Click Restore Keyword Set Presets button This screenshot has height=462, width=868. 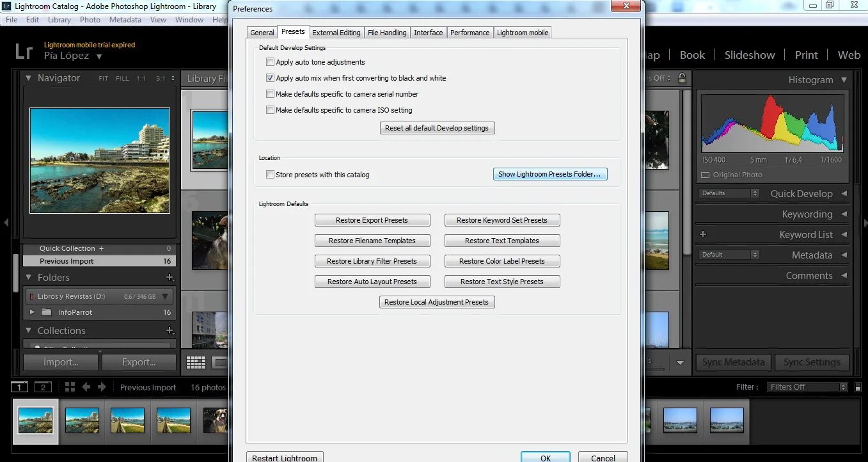click(502, 220)
